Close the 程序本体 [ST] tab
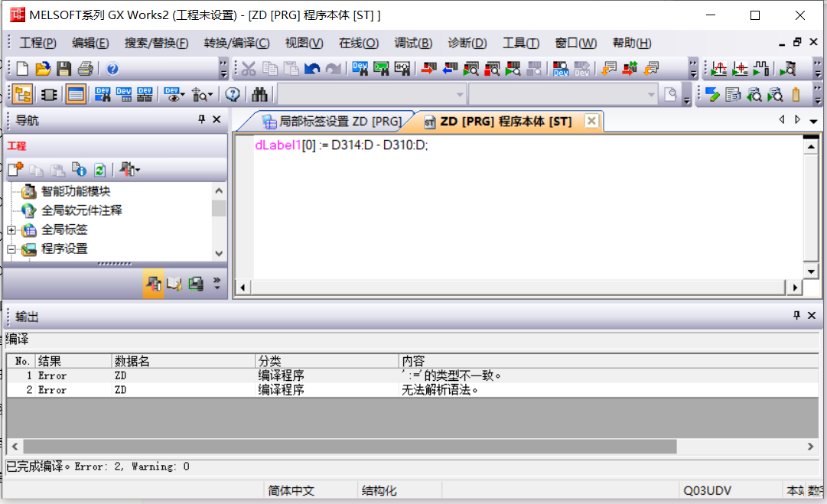Screen dimensions: 827x504 [x=591, y=121]
